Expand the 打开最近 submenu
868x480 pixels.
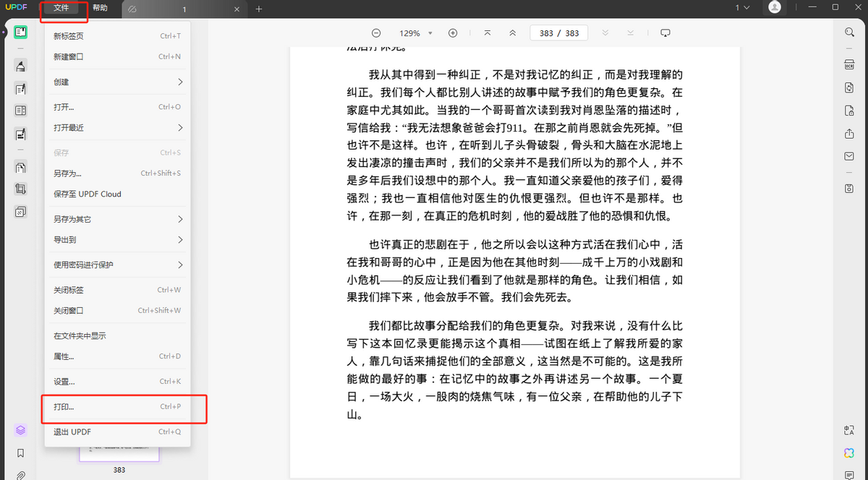coord(117,127)
